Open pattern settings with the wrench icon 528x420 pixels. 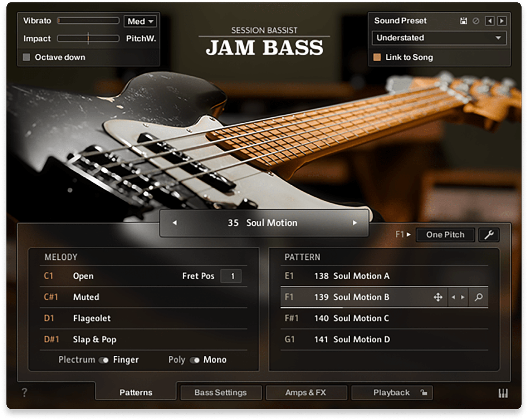(x=489, y=235)
